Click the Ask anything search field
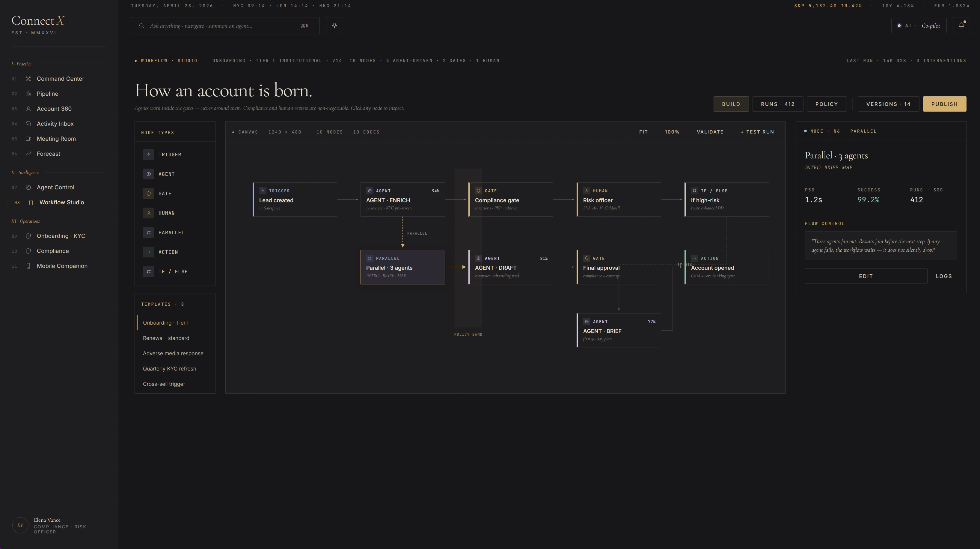The image size is (980, 549). [x=213, y=25]
